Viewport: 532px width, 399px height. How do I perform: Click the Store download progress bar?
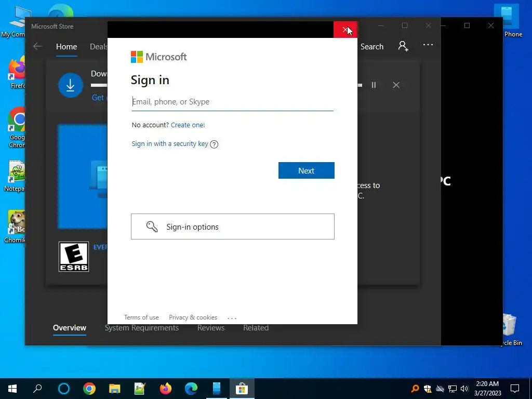tap(99, 85)
